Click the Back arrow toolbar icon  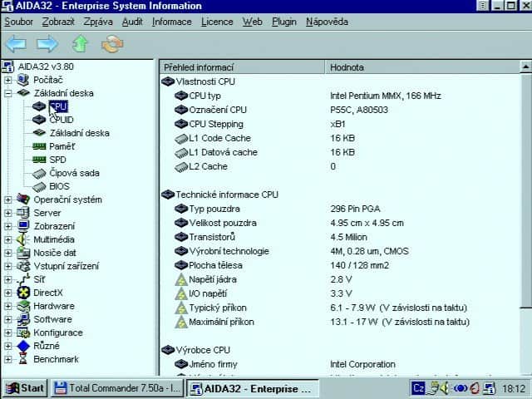17,44
